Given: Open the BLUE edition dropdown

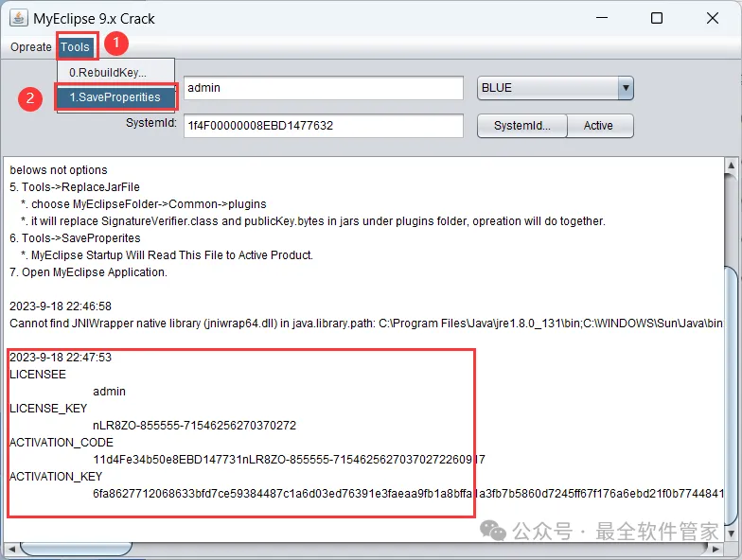Looking at the screenshot, I should pos(555,88).
